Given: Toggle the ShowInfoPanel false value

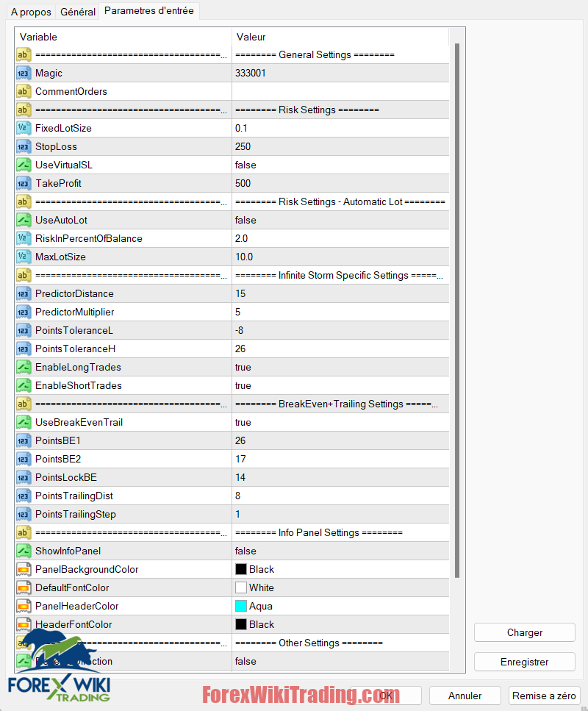Looking at the screenshot, I should (x=340, y=551).
